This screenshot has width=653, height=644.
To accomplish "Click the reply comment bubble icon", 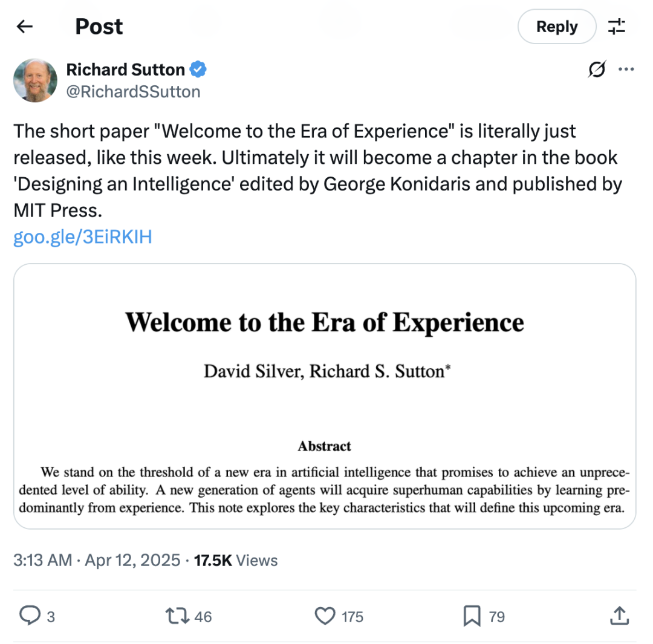I will (30, 616).
